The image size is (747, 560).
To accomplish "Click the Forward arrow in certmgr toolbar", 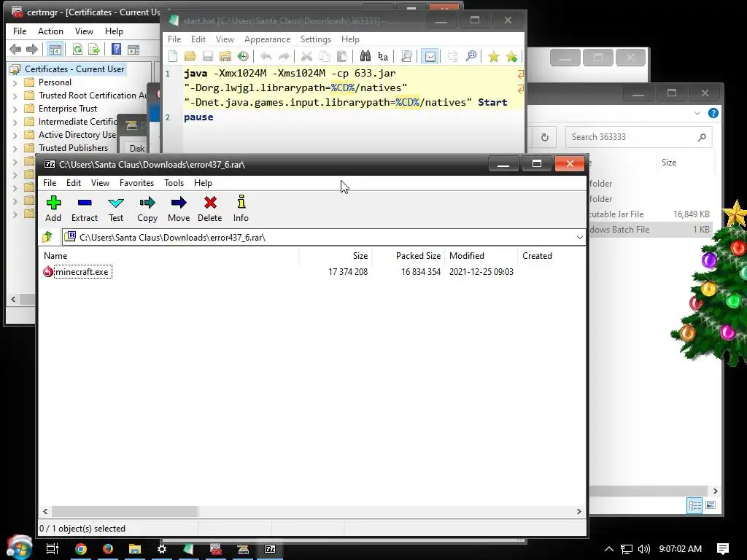I will 32,49.
